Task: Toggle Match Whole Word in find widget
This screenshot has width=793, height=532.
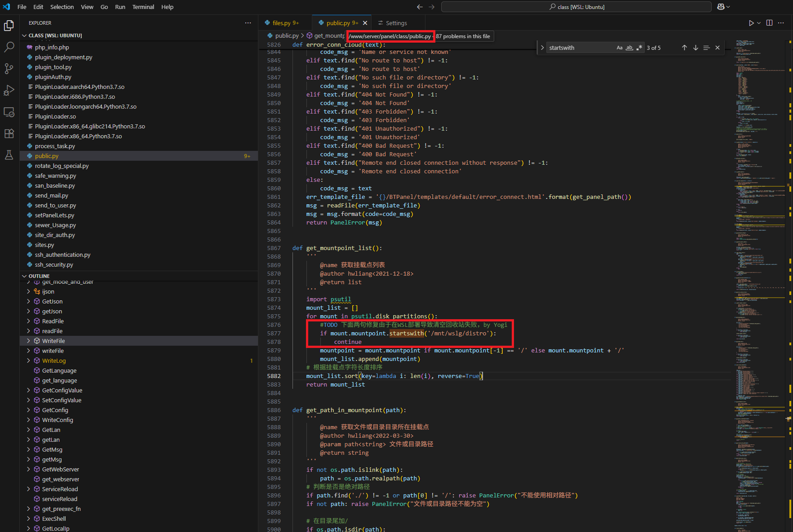Action: pyautogui.click(x=629, y=48)
